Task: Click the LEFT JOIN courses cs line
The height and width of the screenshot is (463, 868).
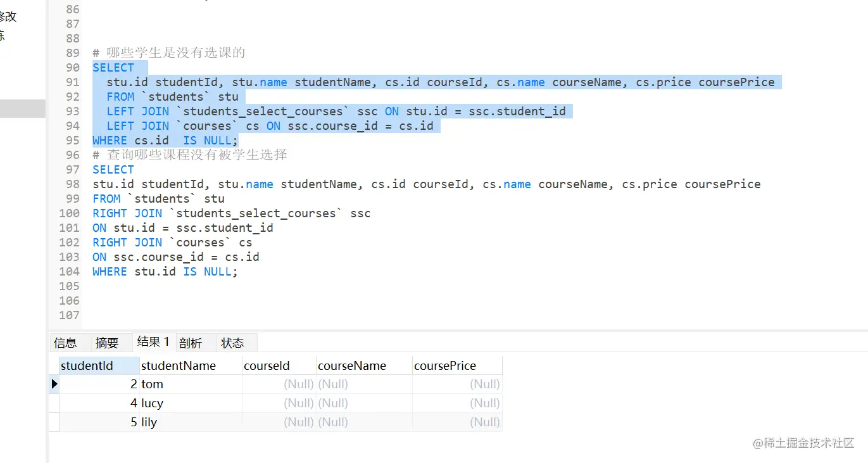Action: coord(270,126)
